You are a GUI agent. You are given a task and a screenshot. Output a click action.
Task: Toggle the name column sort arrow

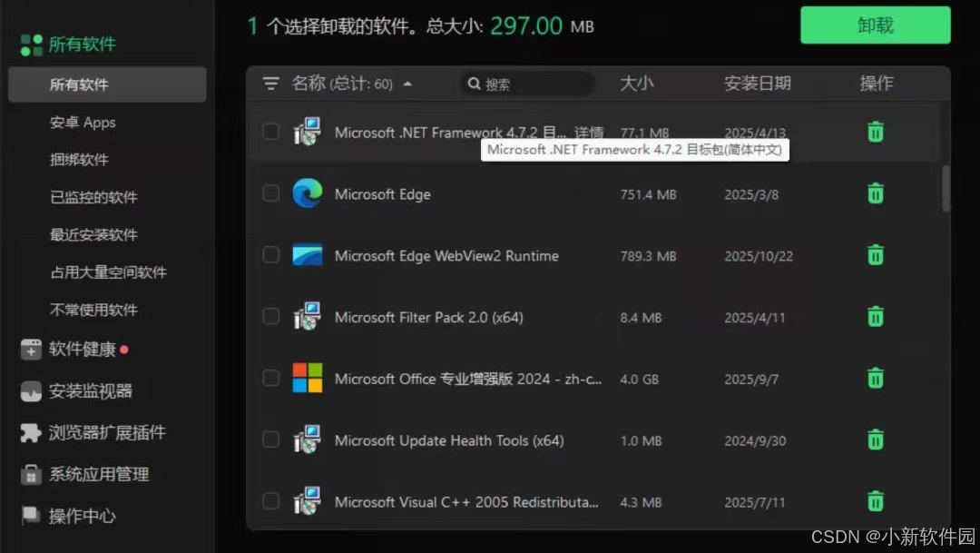click(407, 84)
